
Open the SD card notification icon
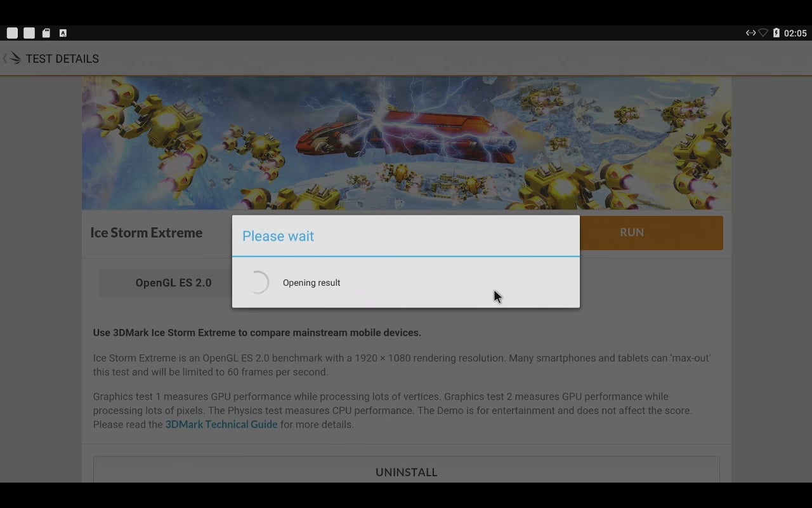46,33
